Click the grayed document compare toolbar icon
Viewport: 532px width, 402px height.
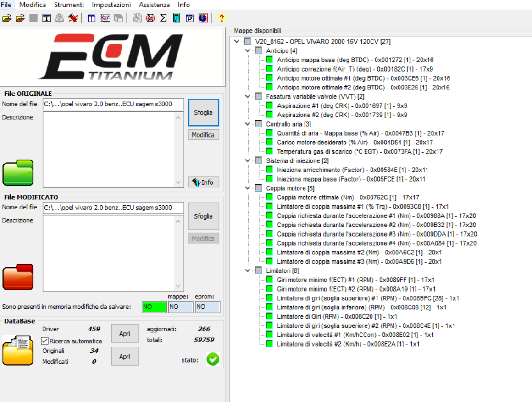(137, 18)
